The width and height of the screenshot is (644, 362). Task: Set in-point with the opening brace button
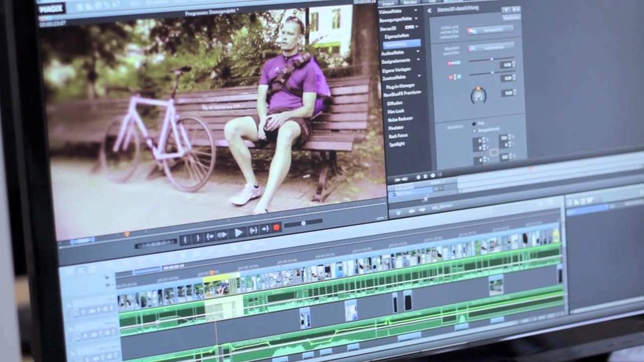[x=185, y=239]
